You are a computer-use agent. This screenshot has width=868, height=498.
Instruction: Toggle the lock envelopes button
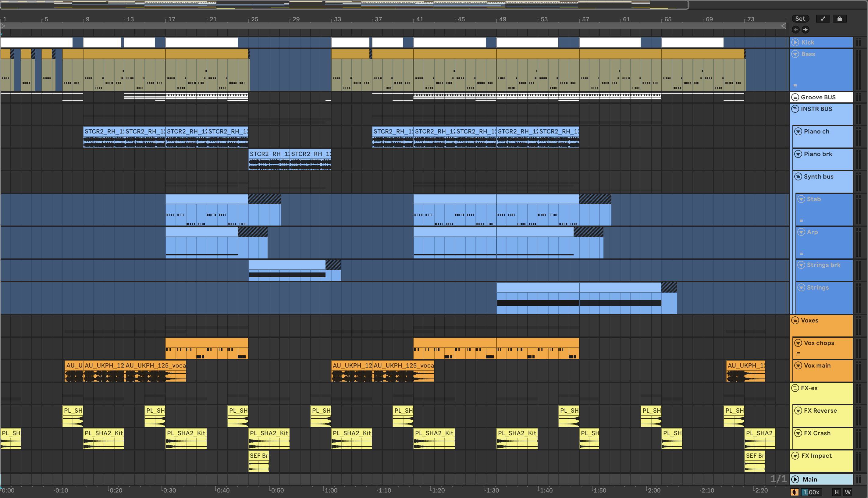pyautogui.click(x=839, y=19)
